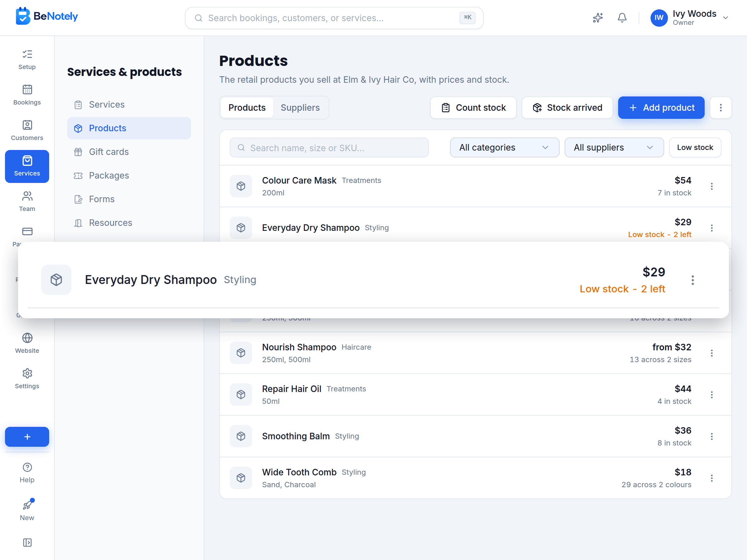The image size is (747, 560).
Task: Open the notifications bell
Action: click(622, 17)
